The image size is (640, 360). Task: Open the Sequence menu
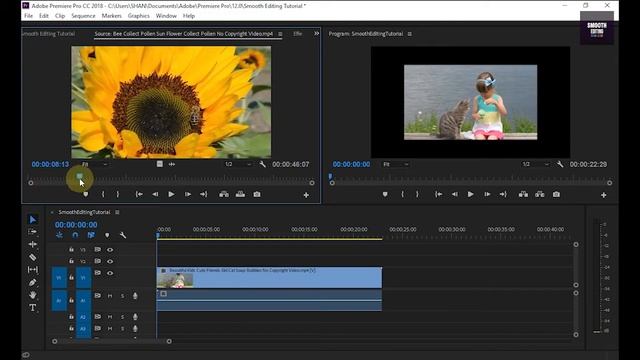coord(83,16)
